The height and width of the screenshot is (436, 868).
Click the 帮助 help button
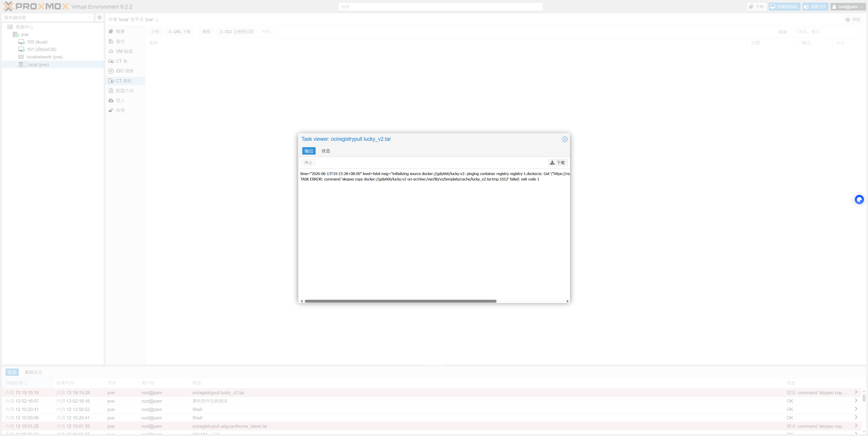pyautogui.click(x=853, y=19)
